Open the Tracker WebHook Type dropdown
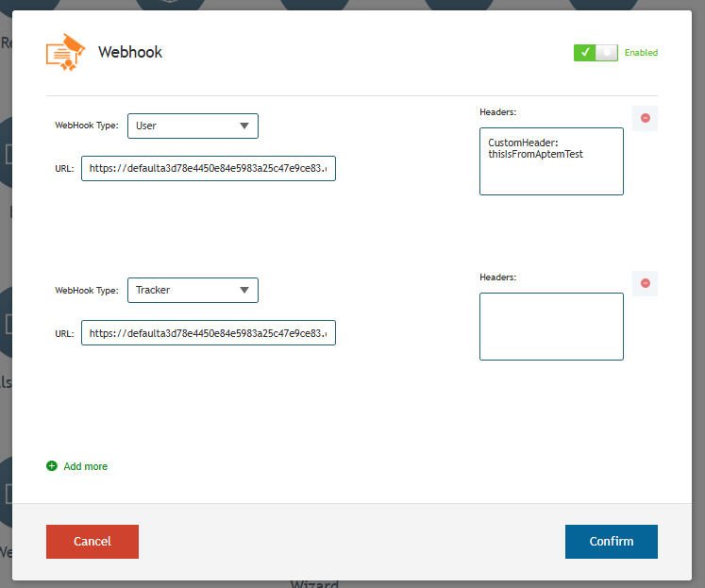Screen dimensions: 705x588 pyautogui.click(x=193, y=290)
